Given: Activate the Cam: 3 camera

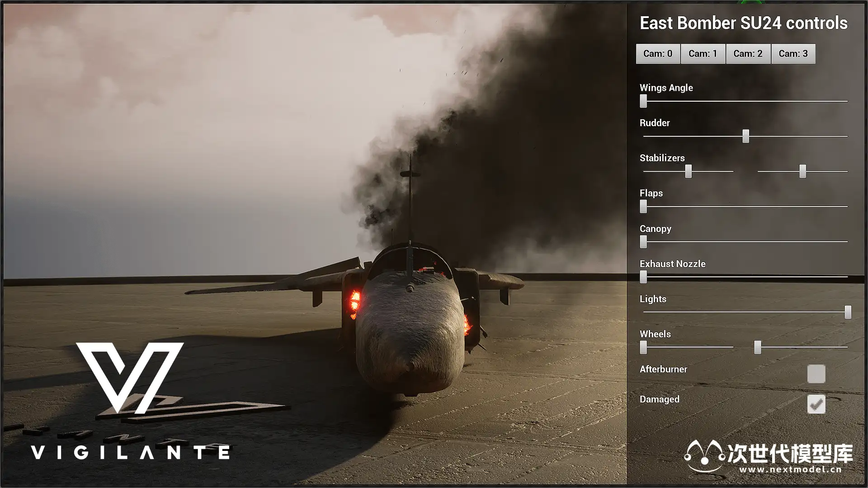Looking at the screenshot, I should pos(793,54).
